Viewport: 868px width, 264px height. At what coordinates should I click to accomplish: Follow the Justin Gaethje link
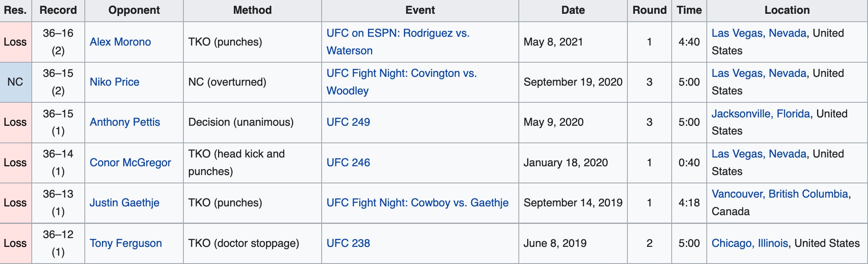124,203
